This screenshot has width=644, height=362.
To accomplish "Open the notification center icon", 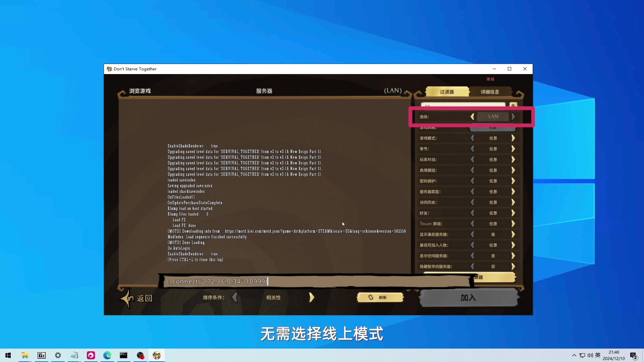I will tap(634, 356).
